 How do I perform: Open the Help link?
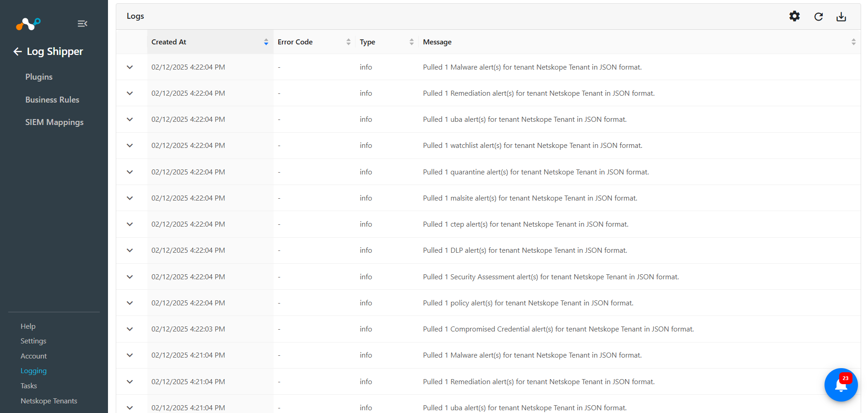point(28,326)
